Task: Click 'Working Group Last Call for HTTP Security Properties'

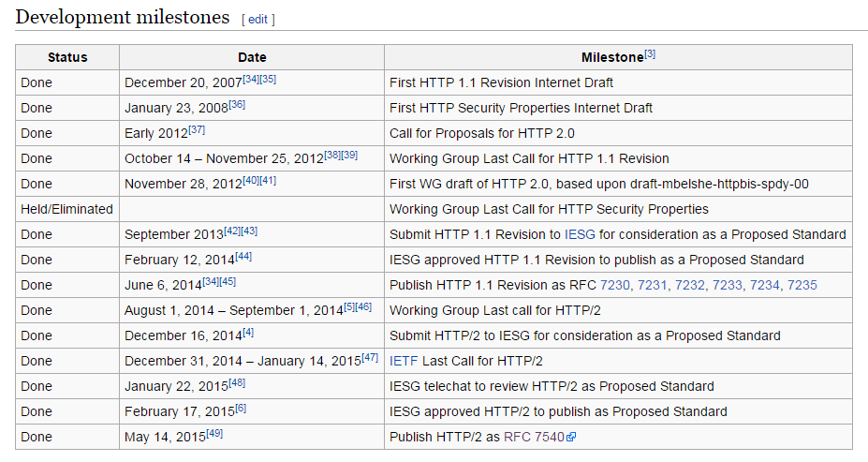Action: pyautogui.click(x=549, y=209)
